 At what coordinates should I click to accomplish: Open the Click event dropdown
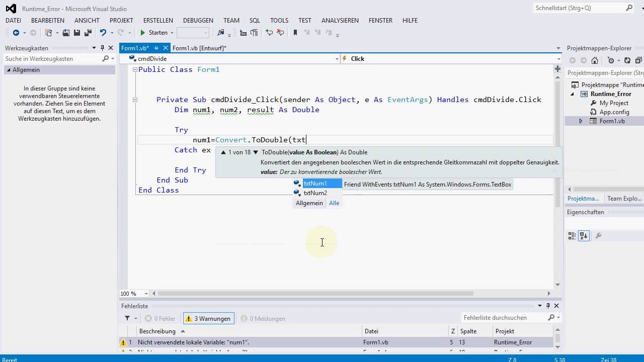point(558,59)
